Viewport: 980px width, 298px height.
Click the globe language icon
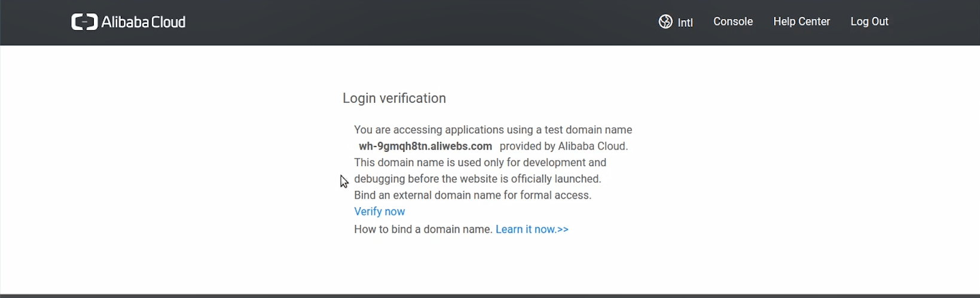click(665, 22)
